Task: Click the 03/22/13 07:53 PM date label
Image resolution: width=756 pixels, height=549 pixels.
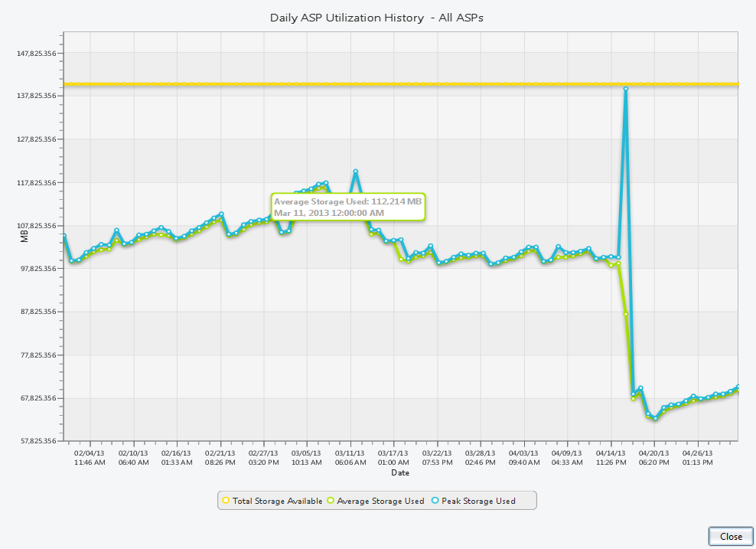Action: click(438, 458)
